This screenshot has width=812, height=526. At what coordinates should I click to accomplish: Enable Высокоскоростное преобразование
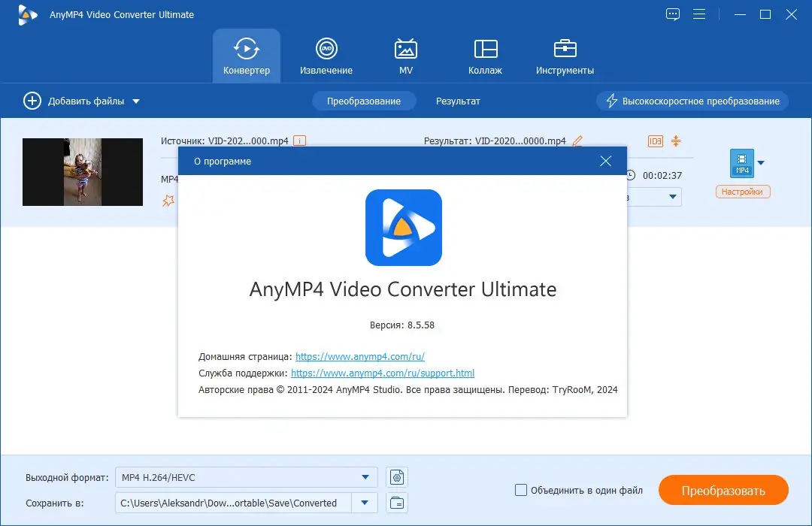pos(692,101)
